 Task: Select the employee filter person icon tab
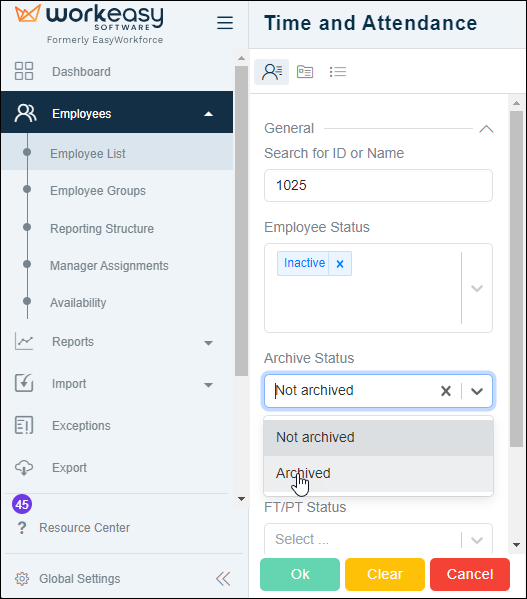tap(272, 72)
